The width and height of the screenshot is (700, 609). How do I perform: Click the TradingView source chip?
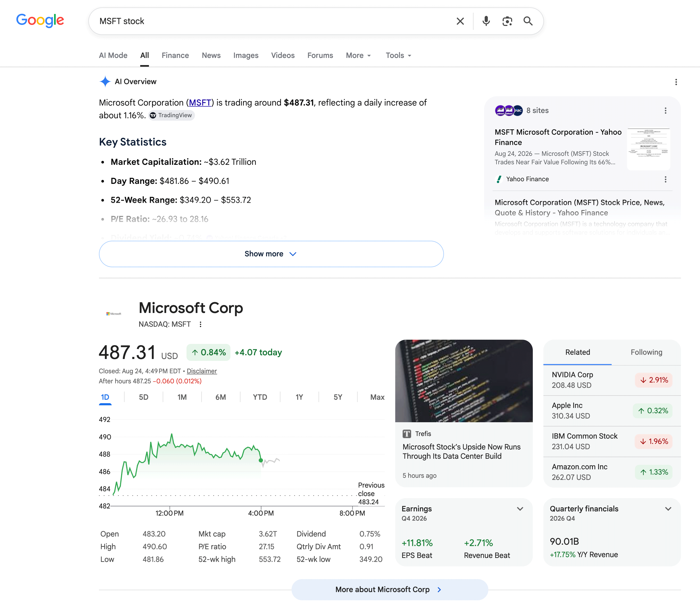coord(171,115)
